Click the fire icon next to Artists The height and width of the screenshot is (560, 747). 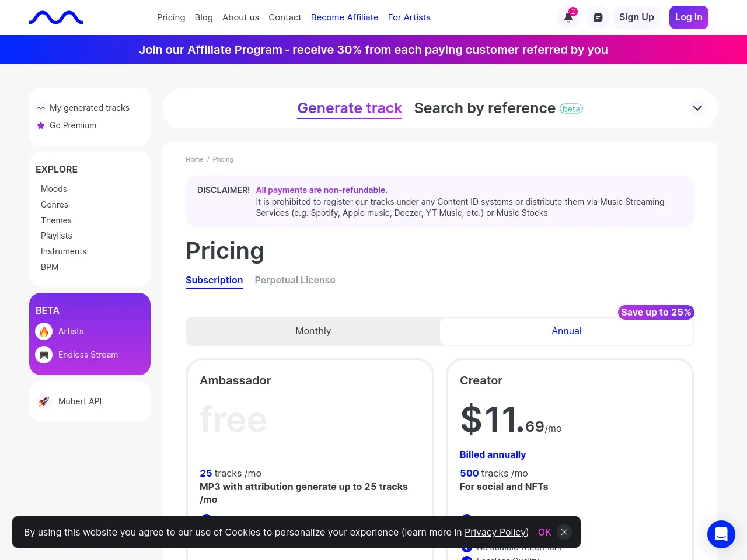tap(44, 331)
